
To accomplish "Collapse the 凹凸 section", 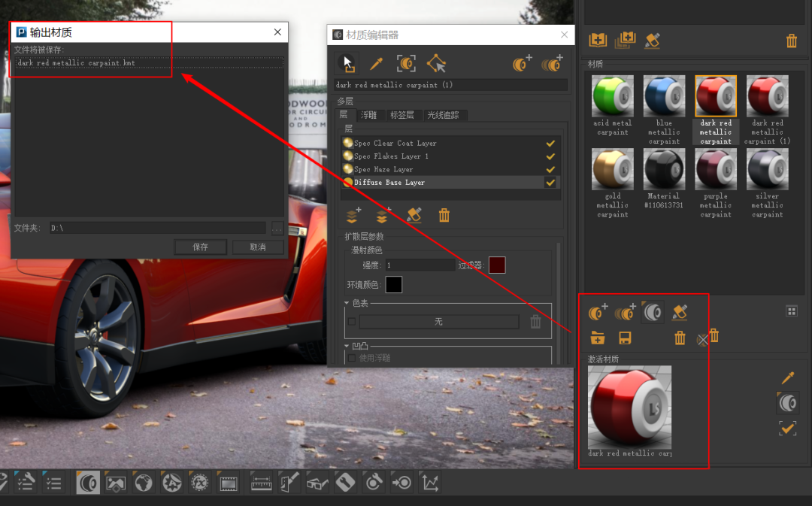I will 347,346.
